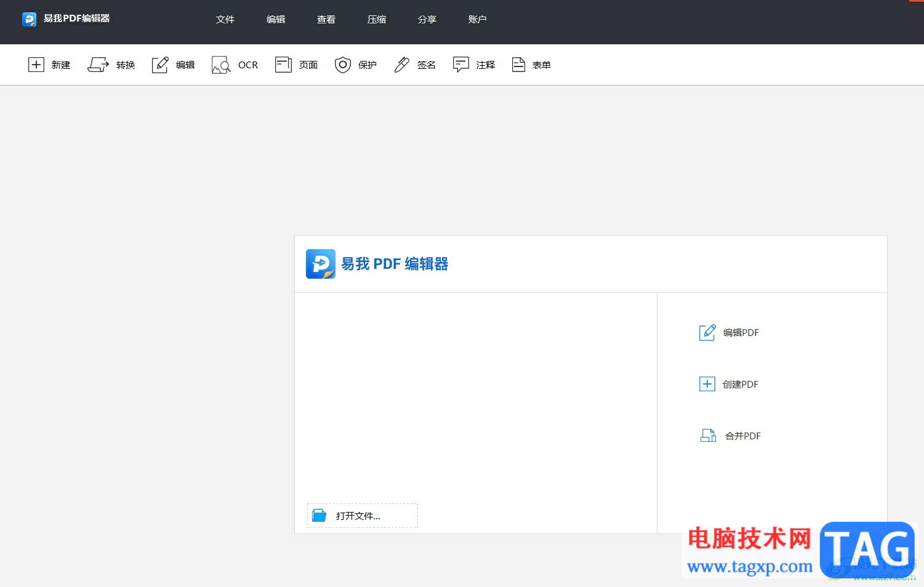
Task: Click the 页面 toolbar label
Action: pyautogui.click(x=308, y=65)
